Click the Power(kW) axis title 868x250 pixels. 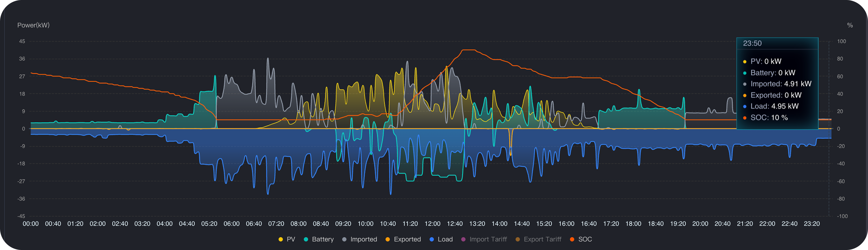point(33,25)
